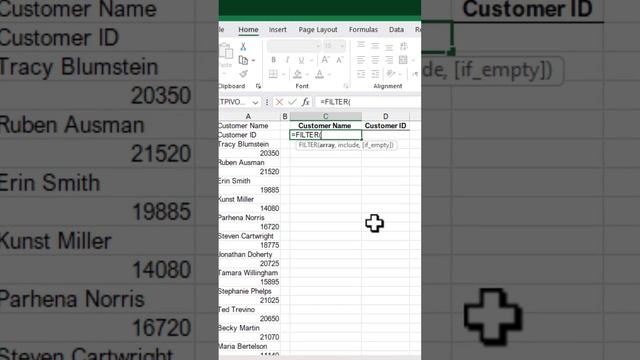Apply fill color with the paint bucket
The image size is (640, 360).
298,74
